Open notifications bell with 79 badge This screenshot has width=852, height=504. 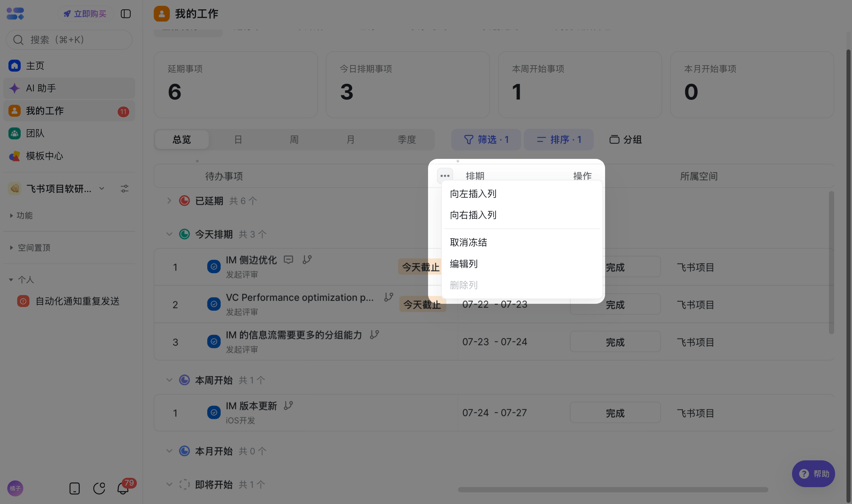click(x=123, y=488)
